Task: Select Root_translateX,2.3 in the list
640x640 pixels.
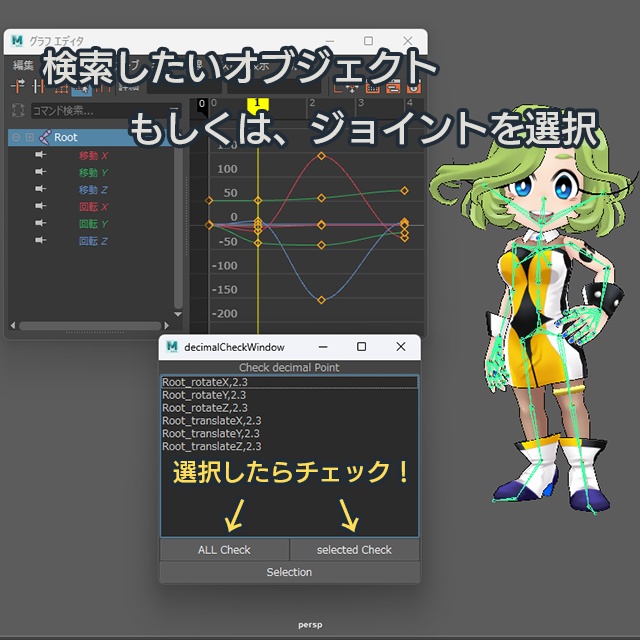Action: tap(289, 421)
